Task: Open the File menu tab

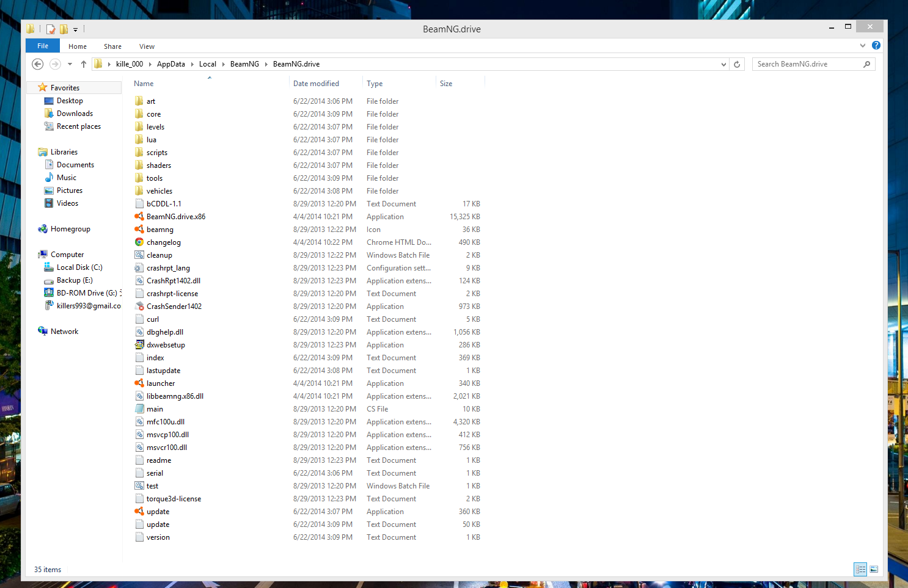Action: [43, 46]
